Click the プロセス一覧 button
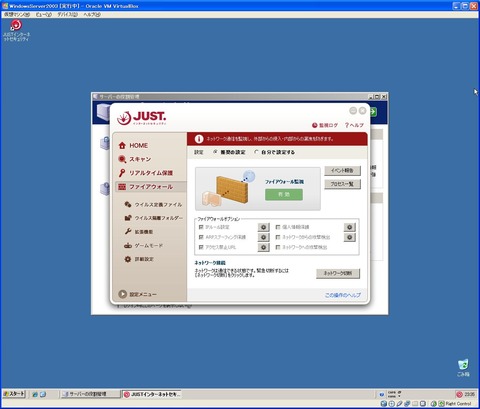The image size is (480, 409). tap(342, 184)
